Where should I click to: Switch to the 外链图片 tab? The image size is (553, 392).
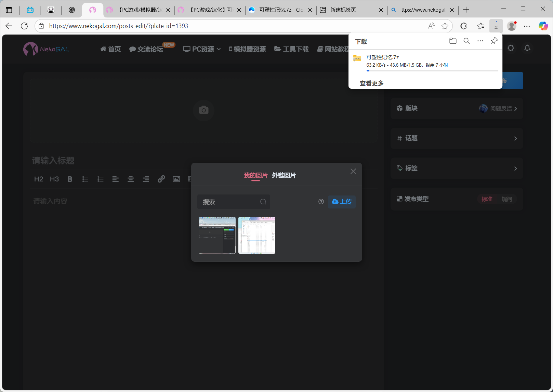pyautogui.click(x=284, y=175)
